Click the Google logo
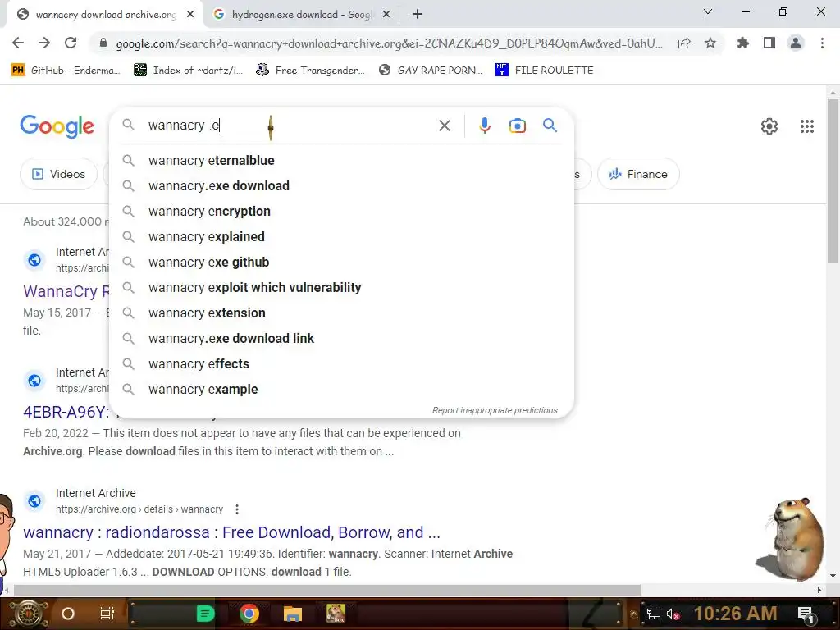This screenshot has width=840, height=630. (57, 126)
